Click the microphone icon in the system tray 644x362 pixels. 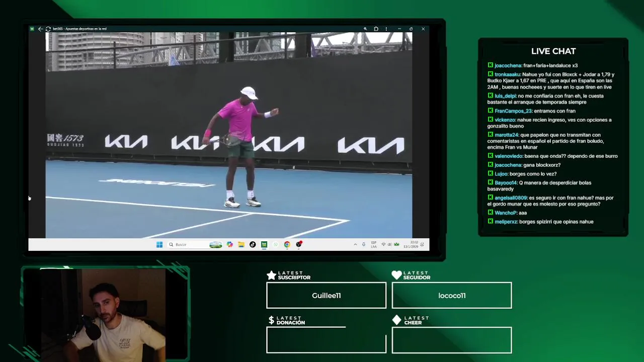tap(364, 244)
